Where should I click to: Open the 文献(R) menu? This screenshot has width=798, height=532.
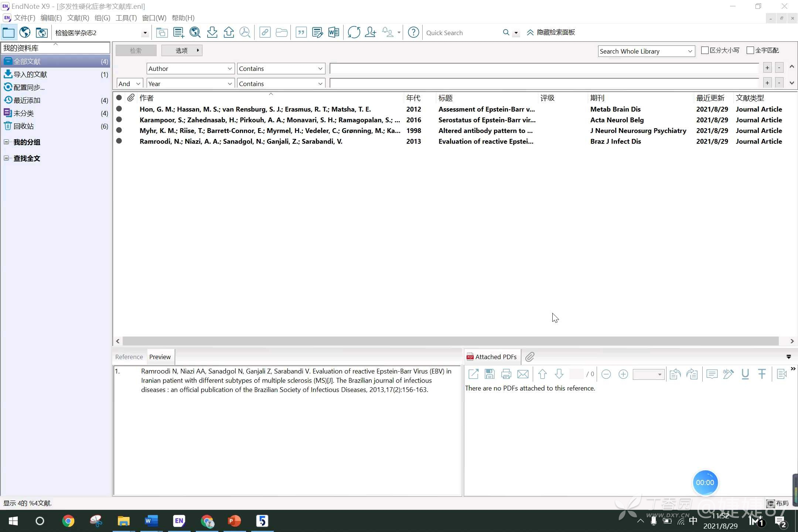click(x=78, y=18)
